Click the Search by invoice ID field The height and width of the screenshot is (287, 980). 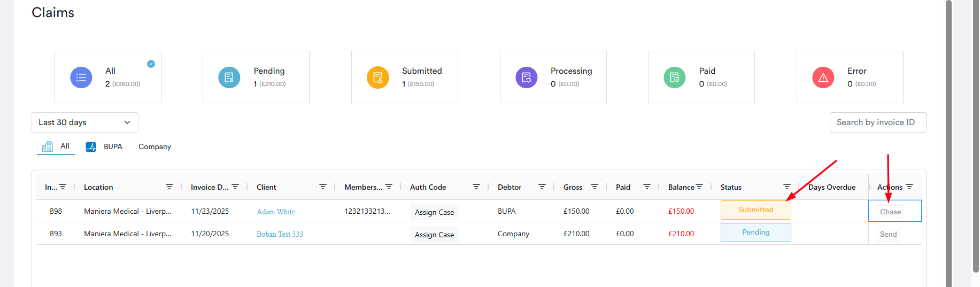click(877, 122)
